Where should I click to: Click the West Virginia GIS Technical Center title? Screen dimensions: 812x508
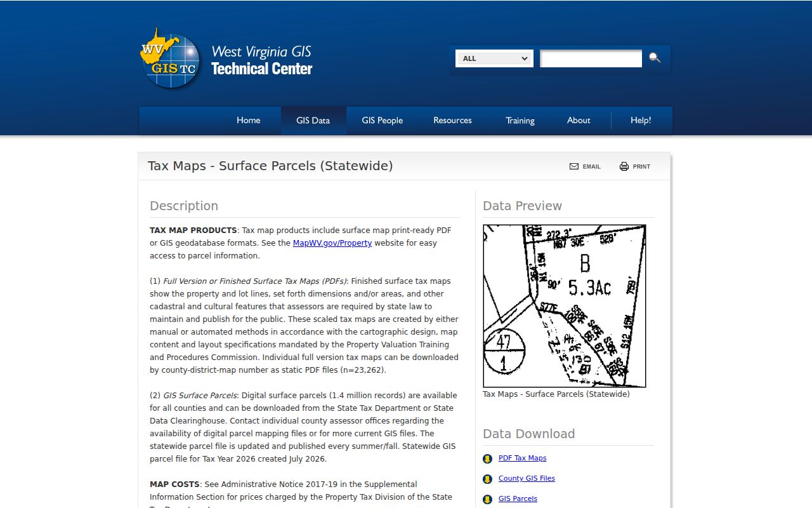(261, 60)
